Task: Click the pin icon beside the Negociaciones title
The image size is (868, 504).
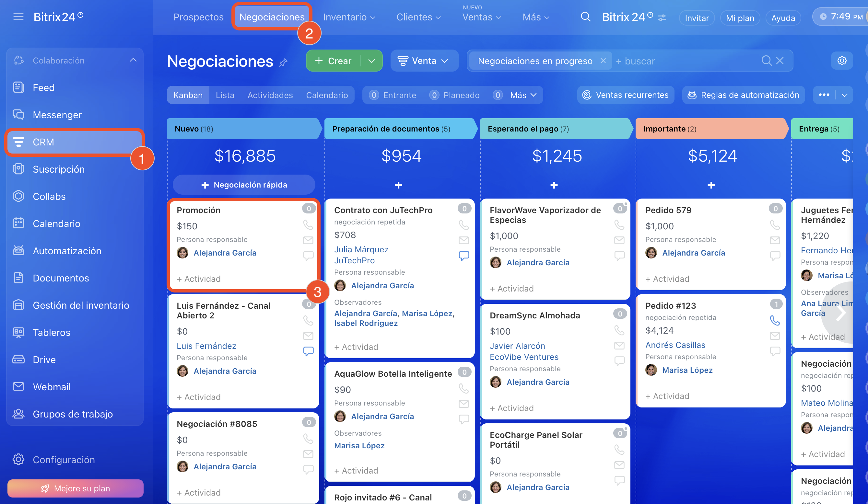Action: 283,62
